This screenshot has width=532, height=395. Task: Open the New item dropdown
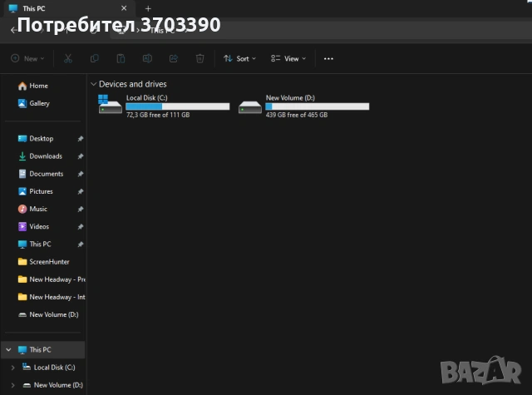point(27,59)
